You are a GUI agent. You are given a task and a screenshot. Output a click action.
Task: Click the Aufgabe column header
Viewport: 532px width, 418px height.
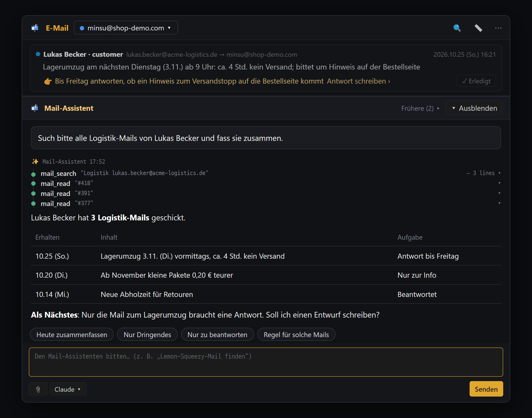pyautogui.click(x=410, y=237)
